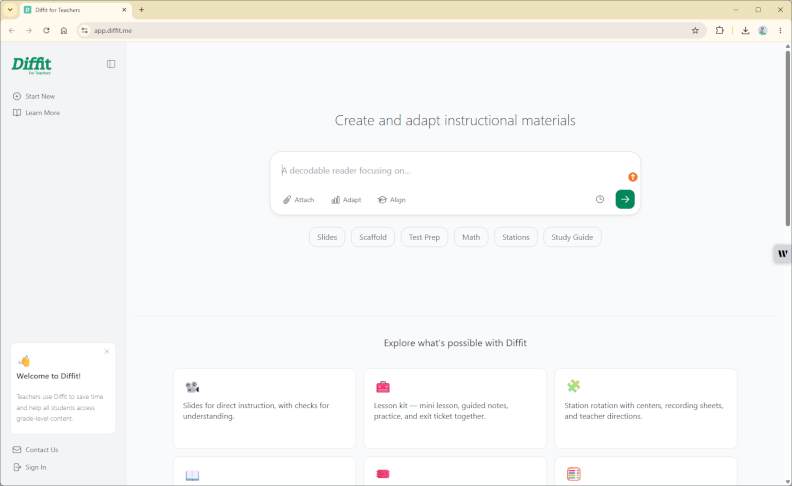Image resolution: width=792 pixels, height=486 pixels.
Task: Reload the page
Action: (x=46, y=30)
